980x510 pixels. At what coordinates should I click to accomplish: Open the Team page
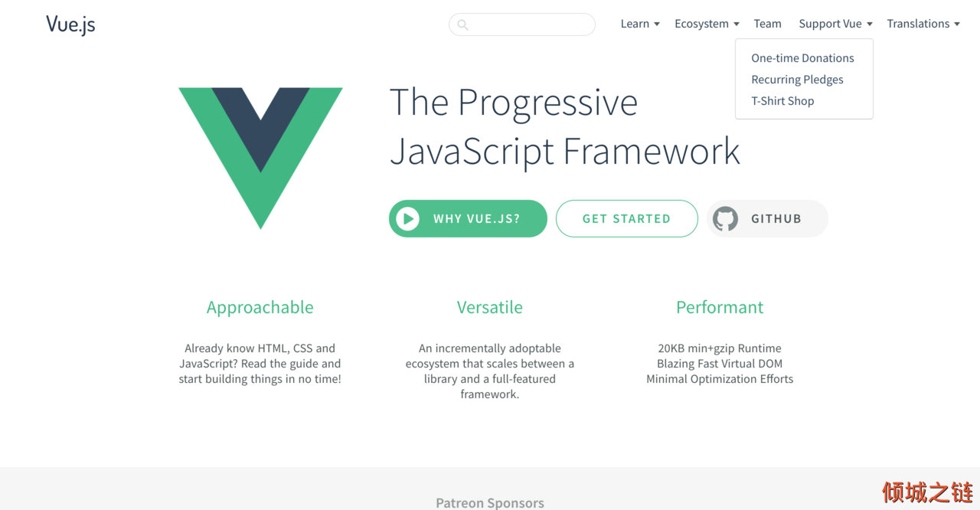[767, 24]
